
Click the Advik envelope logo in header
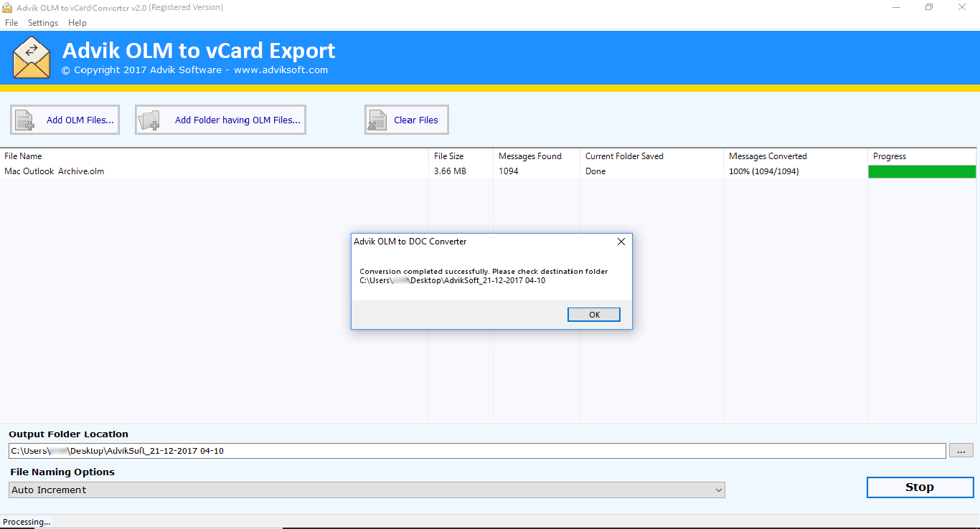click(x=32, y=57)
